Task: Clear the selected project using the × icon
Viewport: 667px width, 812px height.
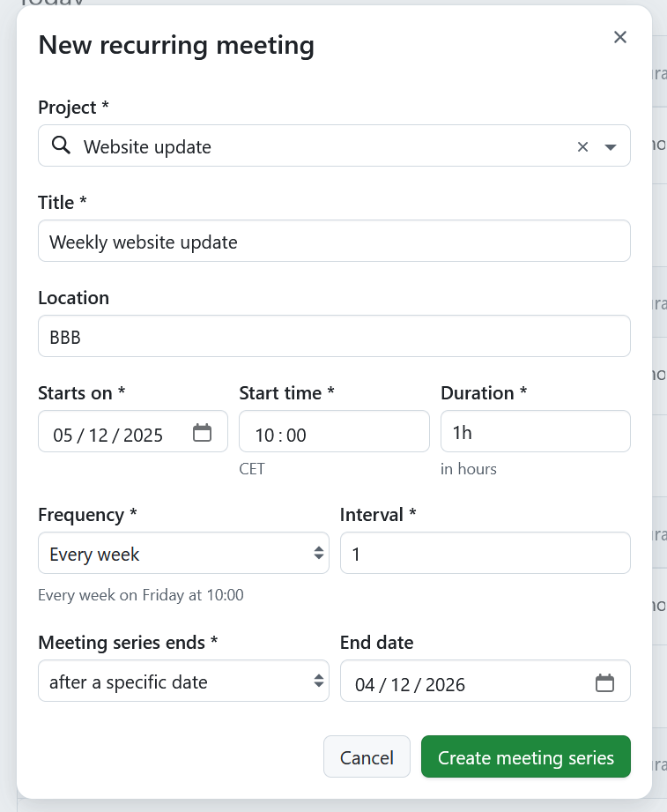Action: [x=582, y=146]
